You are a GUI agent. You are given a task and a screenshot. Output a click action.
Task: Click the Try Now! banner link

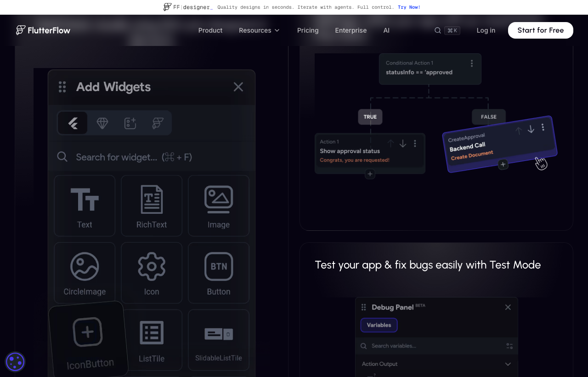(x=409, y=7)
